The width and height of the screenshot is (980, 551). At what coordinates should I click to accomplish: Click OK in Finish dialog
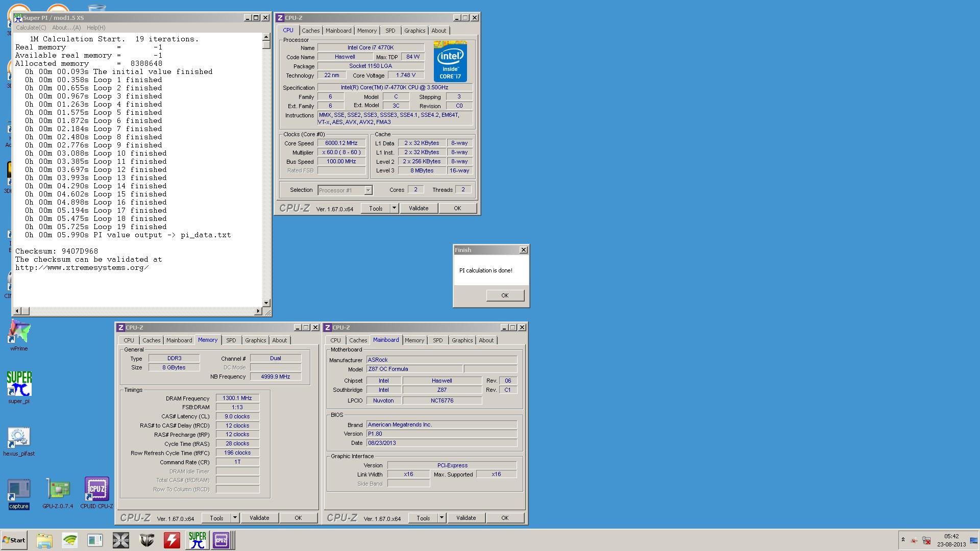[505, 295]
